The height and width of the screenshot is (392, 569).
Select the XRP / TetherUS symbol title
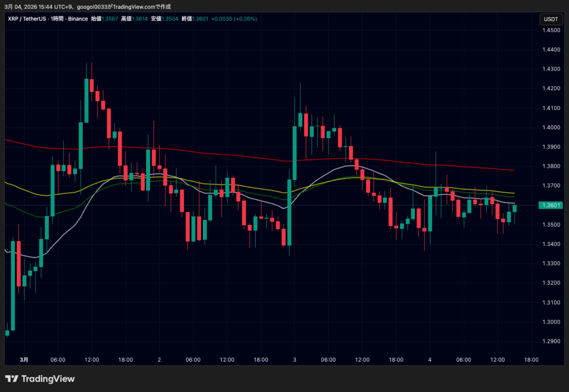(27, 19)
